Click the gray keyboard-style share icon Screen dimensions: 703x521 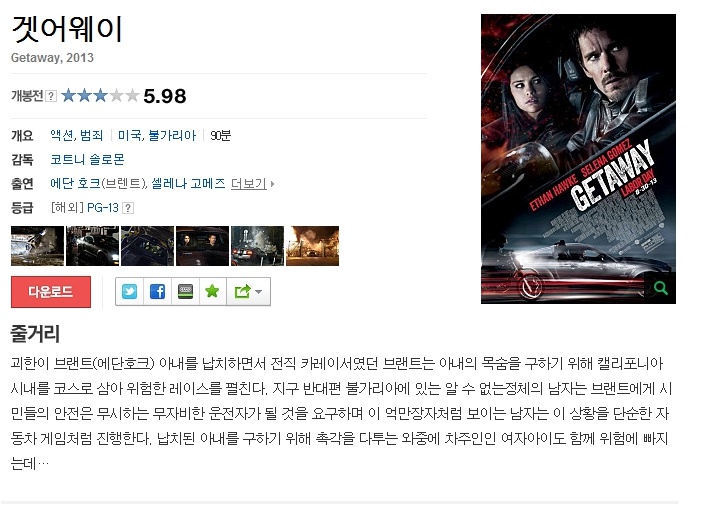tap(185, 292)
